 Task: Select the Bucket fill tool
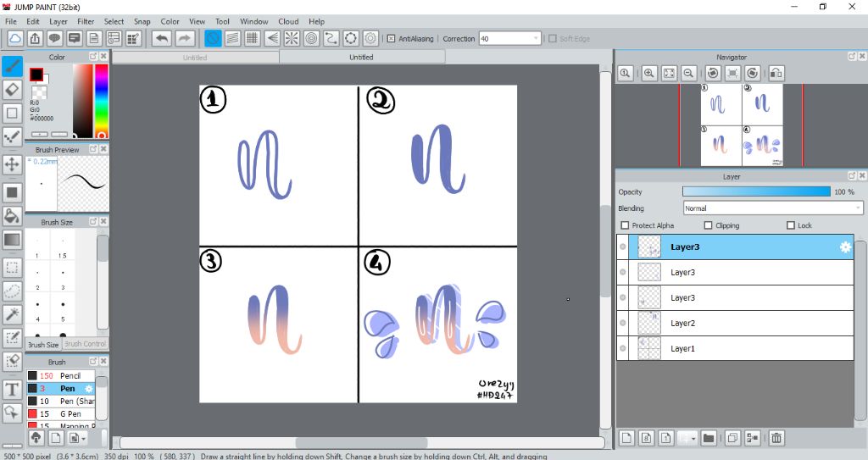12,215
